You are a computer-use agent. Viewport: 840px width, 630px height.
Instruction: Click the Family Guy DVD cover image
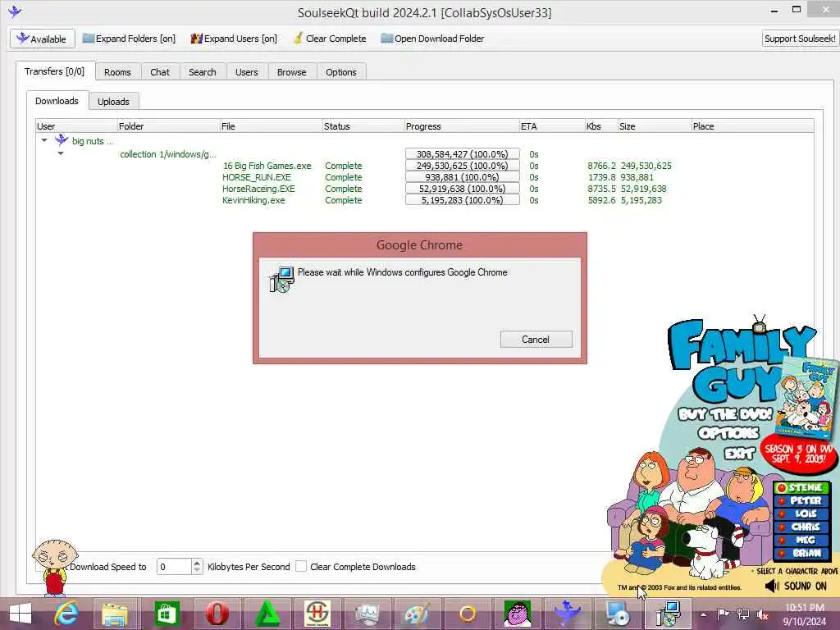[x=808, y=398]
